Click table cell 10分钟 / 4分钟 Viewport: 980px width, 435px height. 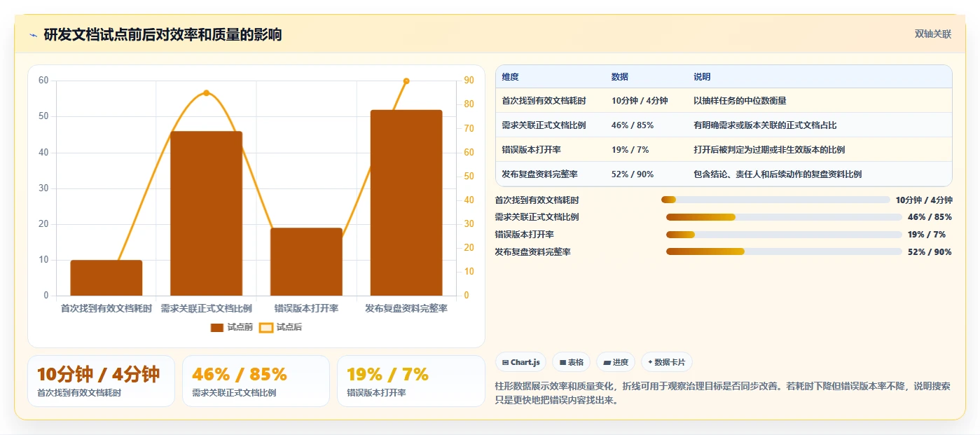point(640,100)
